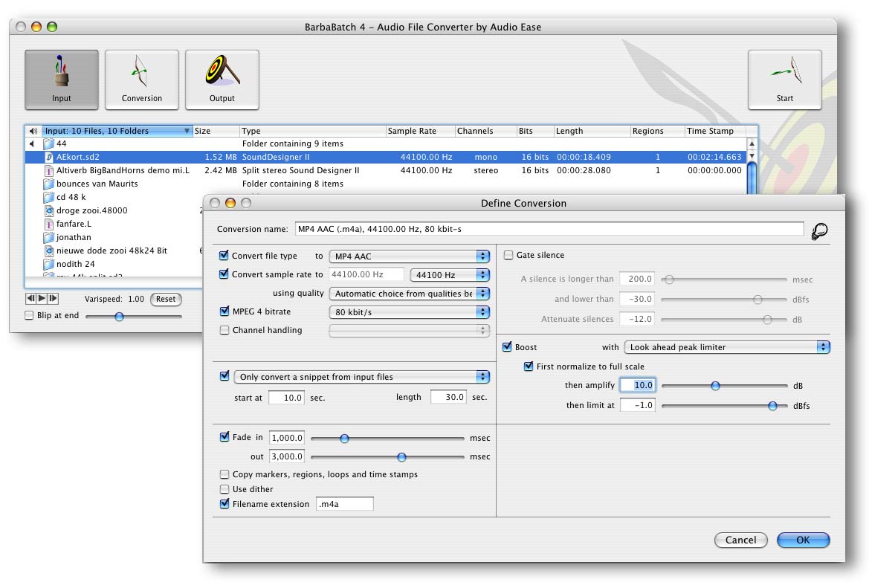Image resolution: width=869 pixels, height=588 pixels.
Task: Sort the file list by the Size column
Action: click(216, 131)
